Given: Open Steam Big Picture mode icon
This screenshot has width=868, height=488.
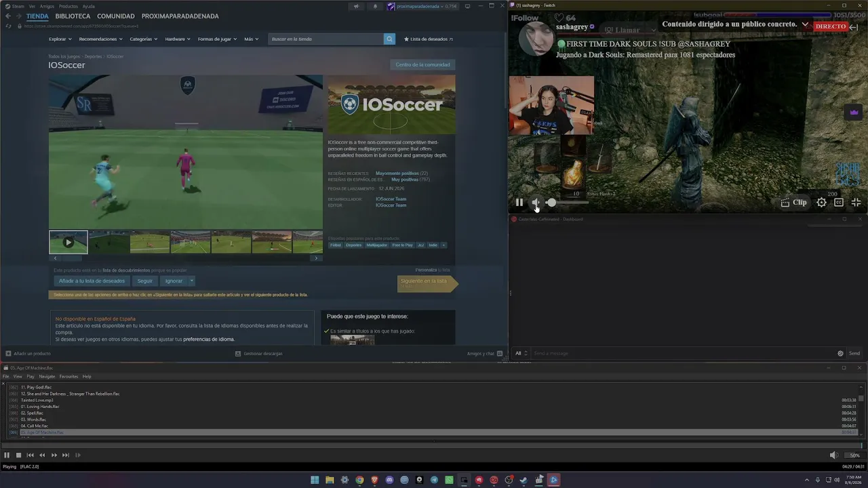Looking at the screenshot, I should [x=468, y=6].
